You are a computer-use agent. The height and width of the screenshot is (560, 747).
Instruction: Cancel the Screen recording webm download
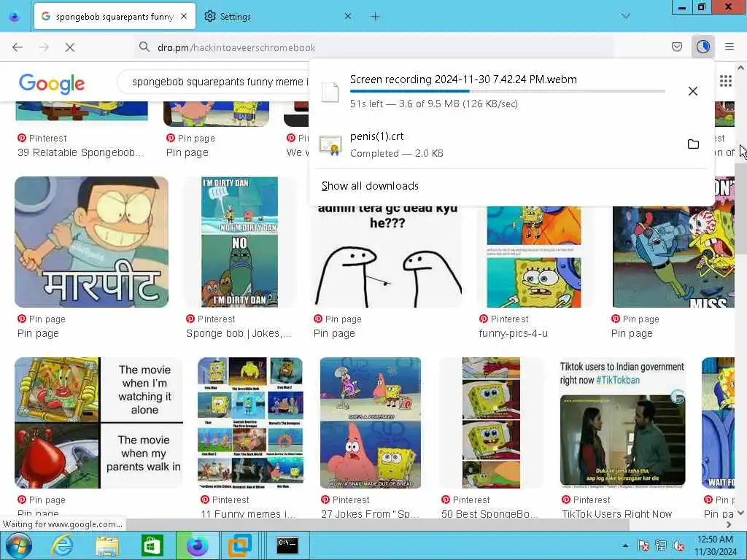693,91
